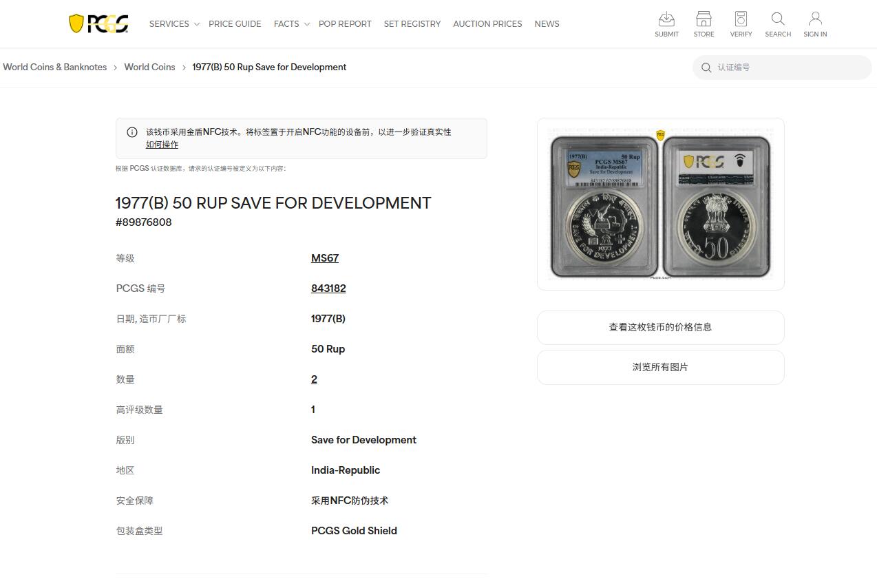Open the FACTS dropdown
Screen dimensions: 877x588
[286, 23]
